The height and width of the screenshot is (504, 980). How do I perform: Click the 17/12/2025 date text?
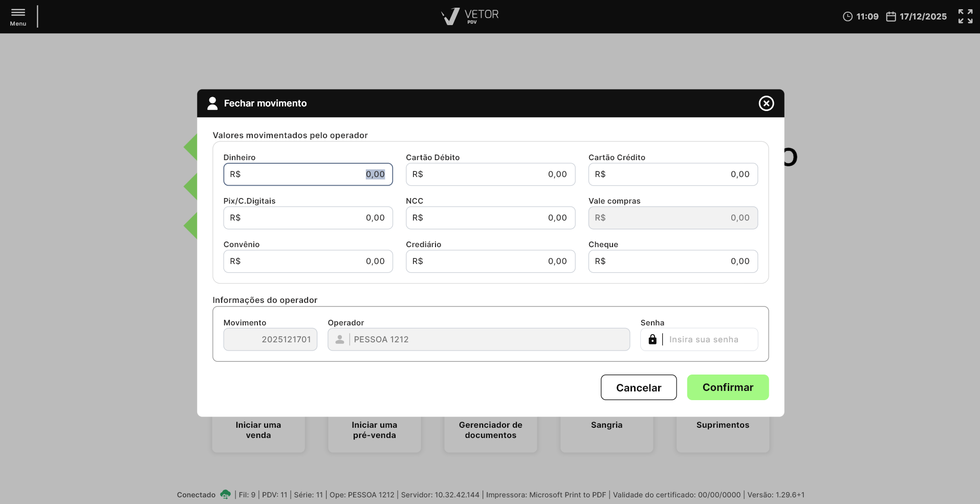(923, 16)
